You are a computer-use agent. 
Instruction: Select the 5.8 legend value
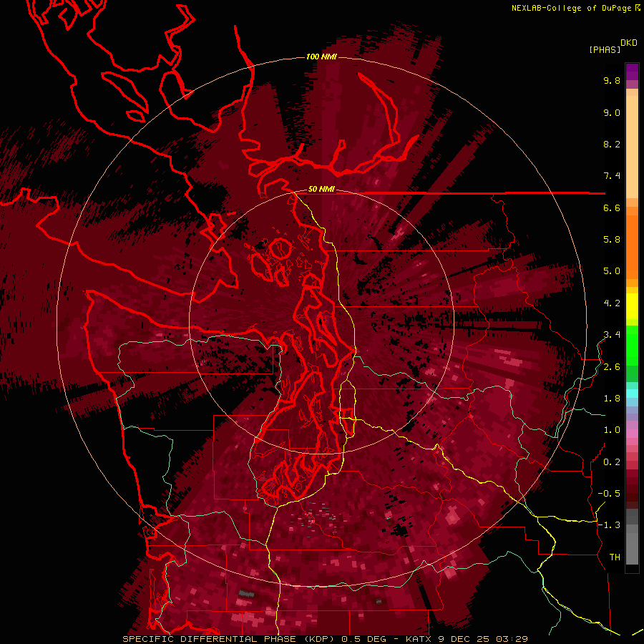[x=612, y=240]
